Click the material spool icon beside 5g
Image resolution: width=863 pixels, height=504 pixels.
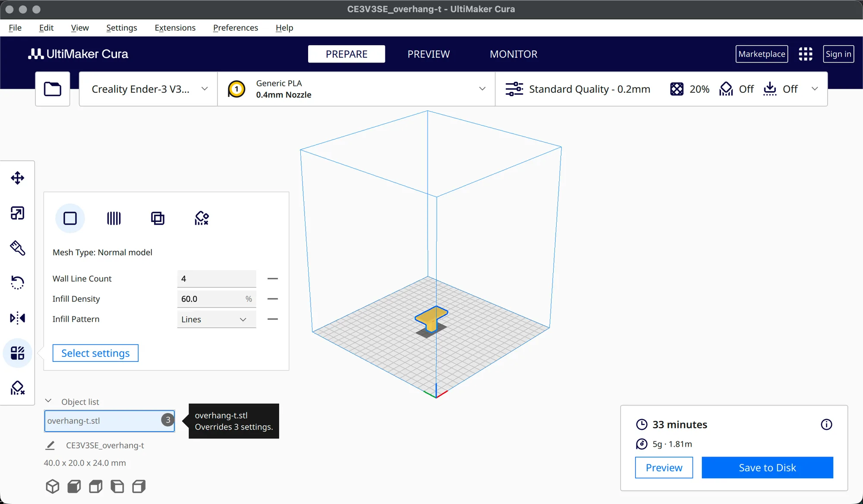coord(642,444)
